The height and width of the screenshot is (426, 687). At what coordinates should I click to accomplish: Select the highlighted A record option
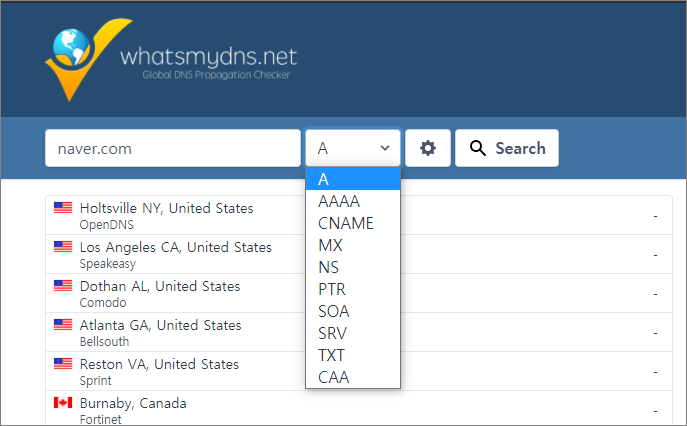tap(353, 179)
